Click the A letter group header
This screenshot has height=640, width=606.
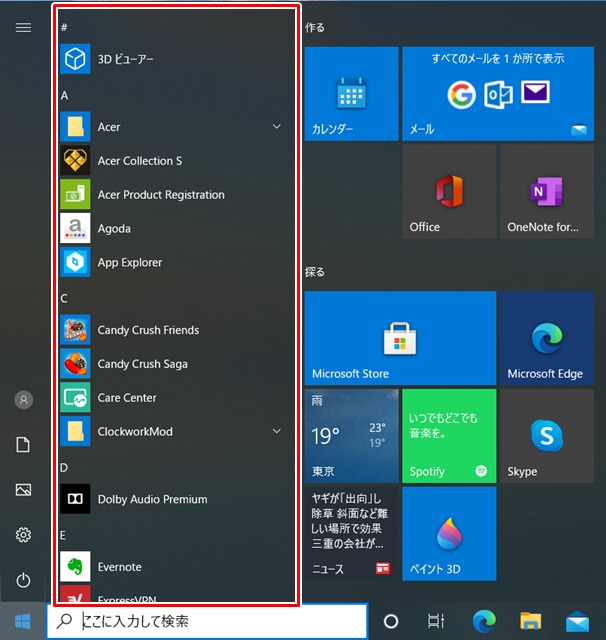point(64,96)
